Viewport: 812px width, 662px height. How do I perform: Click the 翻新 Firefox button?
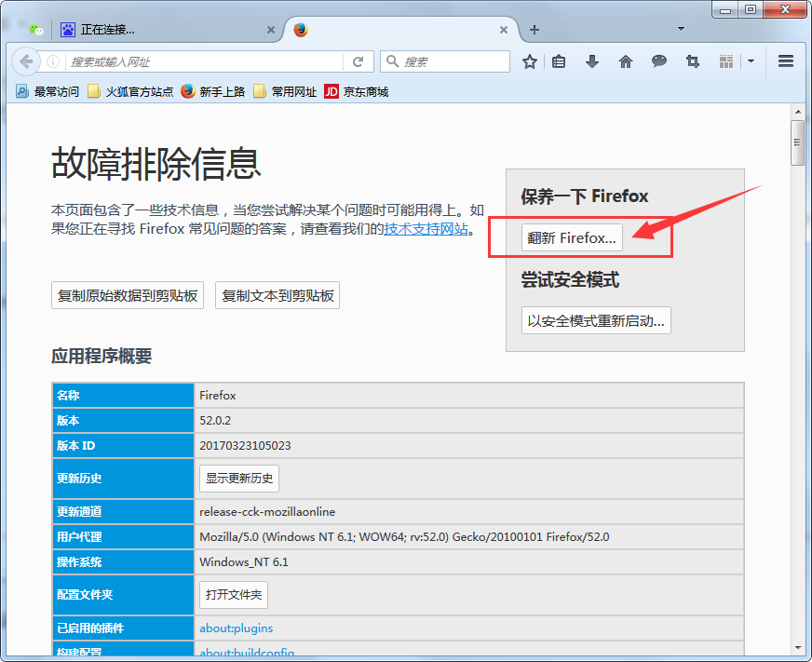pos(571,238)
